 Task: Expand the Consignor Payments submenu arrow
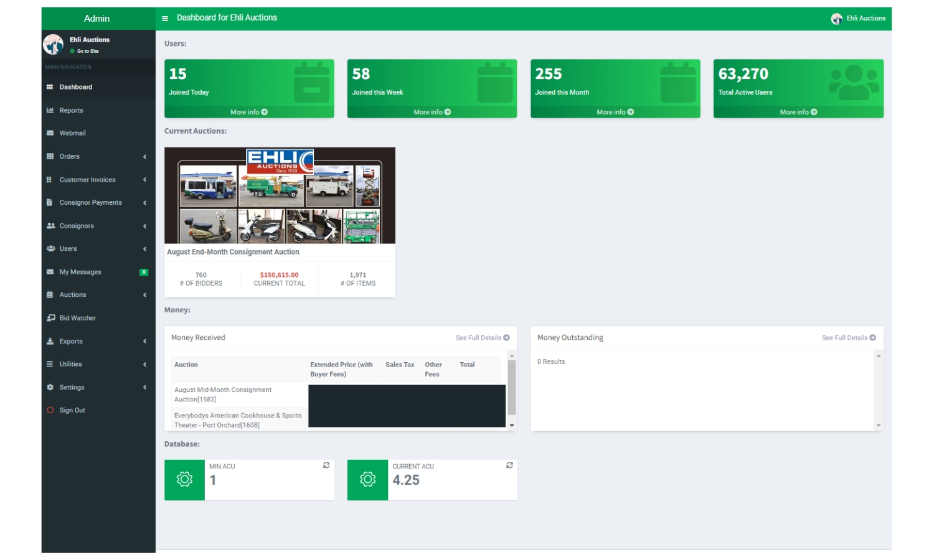144,203
